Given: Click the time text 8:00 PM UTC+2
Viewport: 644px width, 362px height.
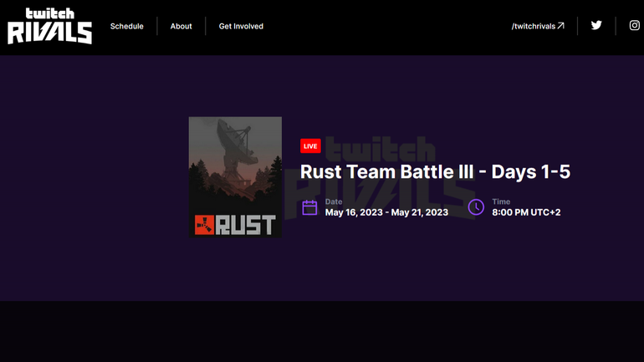Looking at the screenshot, I should point(526,212).
